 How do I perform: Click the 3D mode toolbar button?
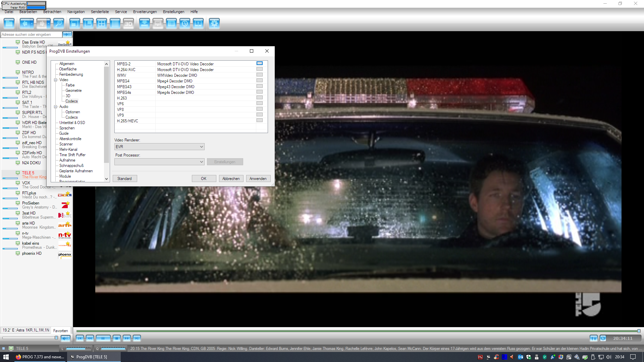pos(128,23)
